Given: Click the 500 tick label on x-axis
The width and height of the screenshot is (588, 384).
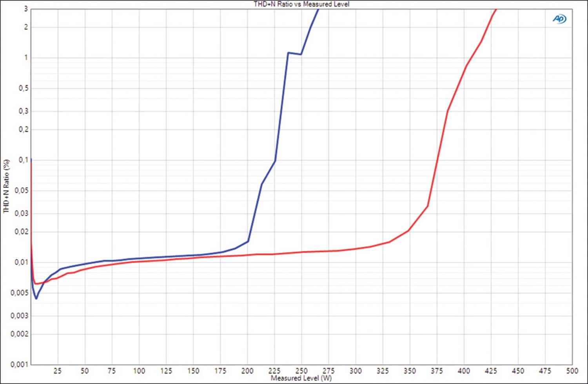Looking at the screenshot, I should [x=572, y=371].
